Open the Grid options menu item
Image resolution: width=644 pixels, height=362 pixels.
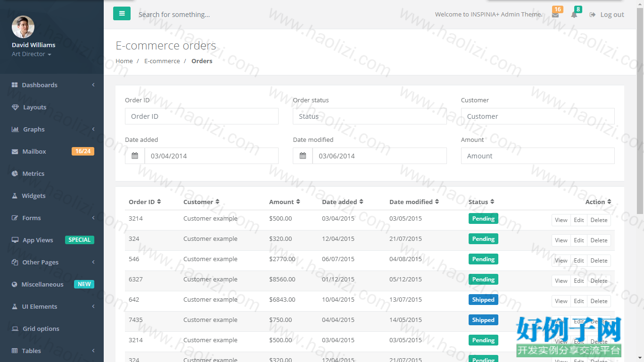[x=52, y=329]
